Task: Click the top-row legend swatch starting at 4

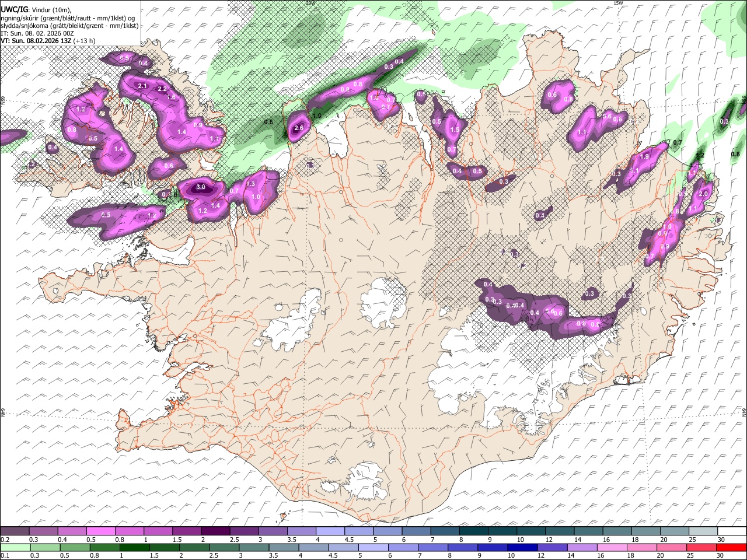Action: (x=330, y=531)
